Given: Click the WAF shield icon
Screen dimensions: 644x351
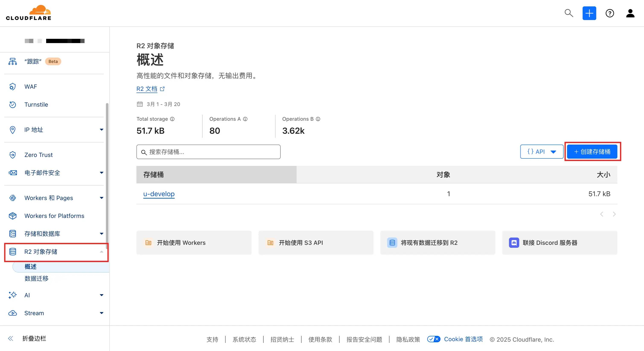Looking at the screenshot, I should (13, 87).
